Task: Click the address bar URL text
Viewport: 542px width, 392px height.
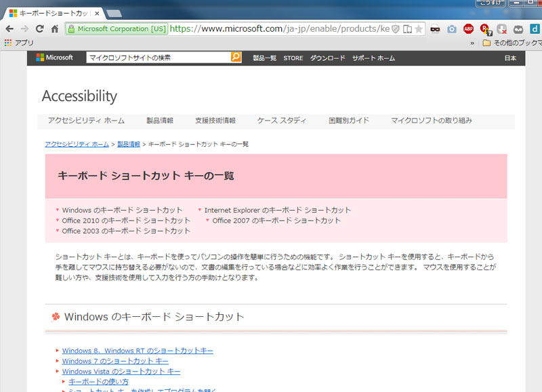Action: point(280,28)
